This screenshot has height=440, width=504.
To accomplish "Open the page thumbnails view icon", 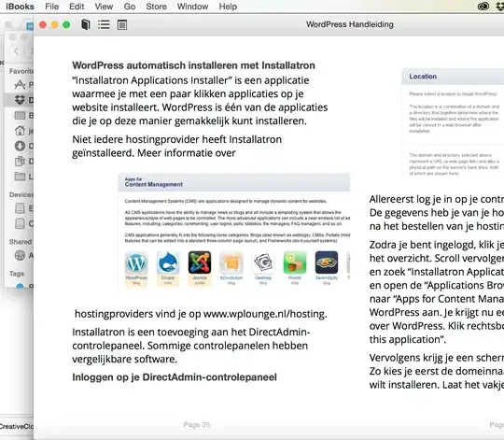I will click(x=122, y=24).
